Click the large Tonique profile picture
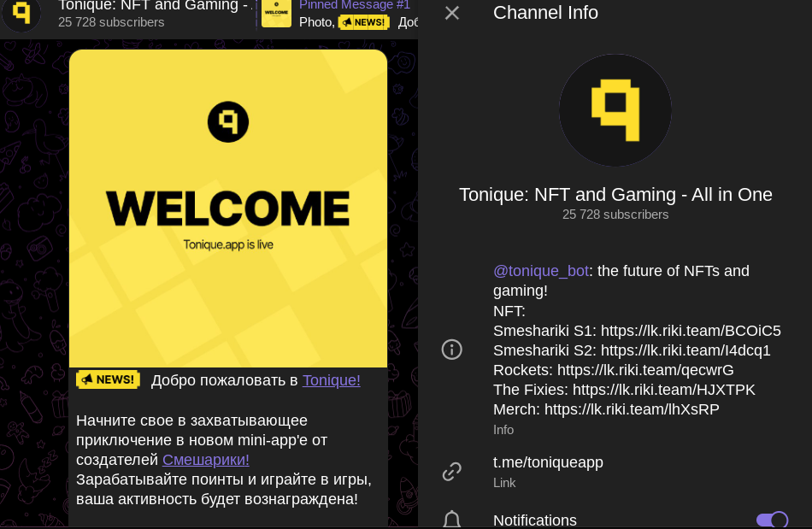 [615, 110]
